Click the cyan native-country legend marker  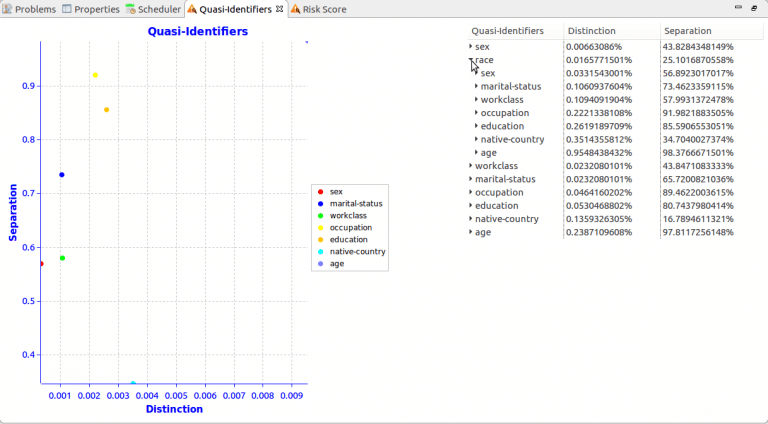[x=321, y=252]
